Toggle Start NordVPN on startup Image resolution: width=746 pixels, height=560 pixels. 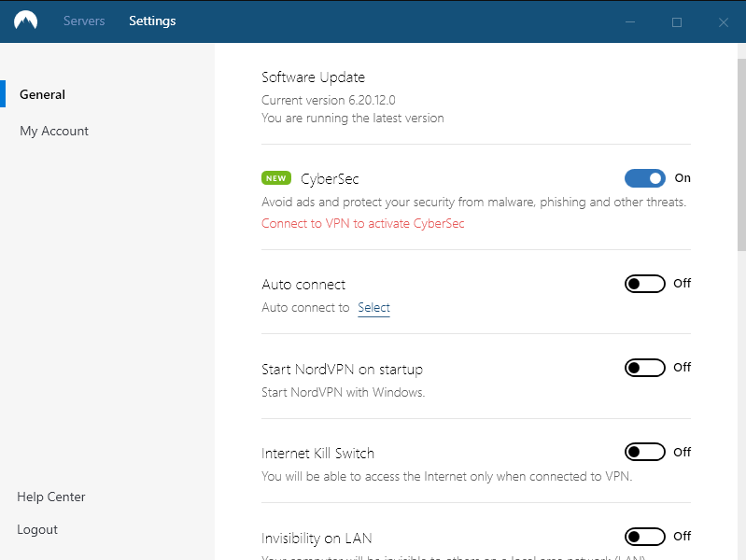tap(644, 368)
